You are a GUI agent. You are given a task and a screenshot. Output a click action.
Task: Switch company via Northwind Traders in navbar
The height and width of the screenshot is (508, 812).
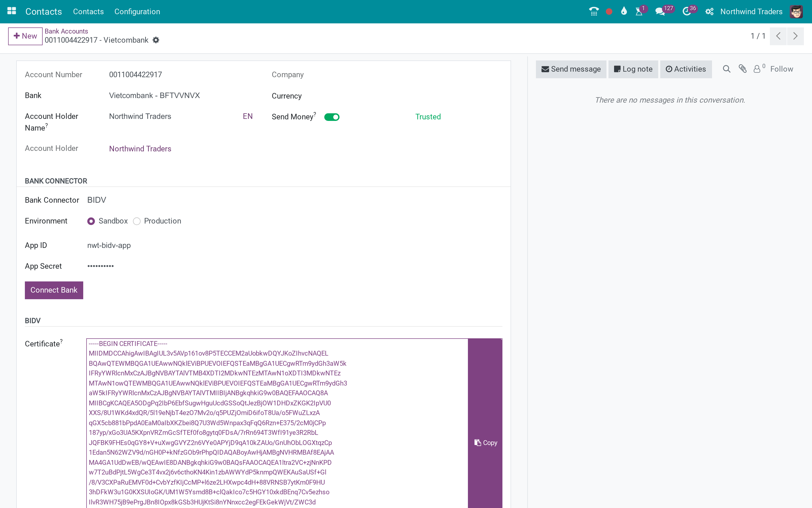(751, 11)
